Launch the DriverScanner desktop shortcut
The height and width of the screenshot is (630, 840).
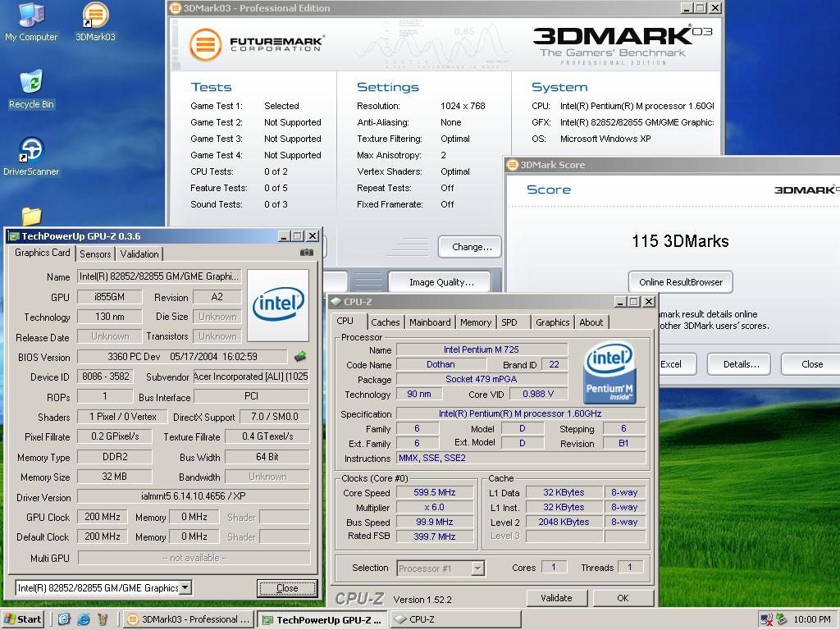[x=31, y=157]
